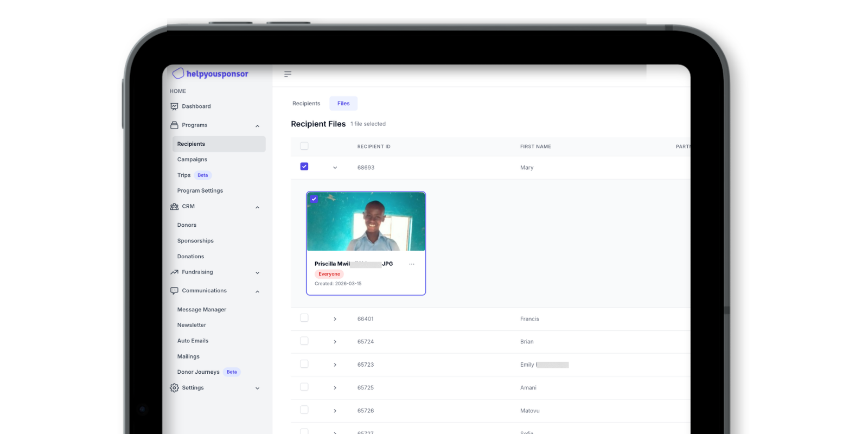Expand the Fundraising section chevron
The width and height of the screenshot is (868, 434).
tap(257, 273)
